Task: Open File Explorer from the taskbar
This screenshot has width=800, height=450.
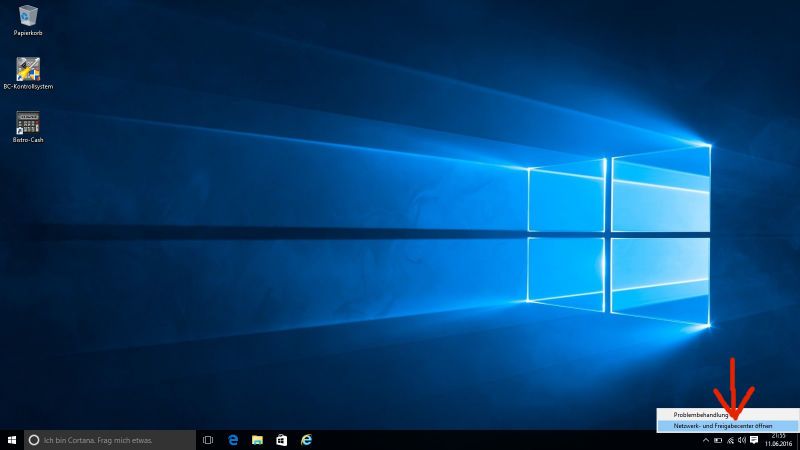Action: (x=257, y=440)
